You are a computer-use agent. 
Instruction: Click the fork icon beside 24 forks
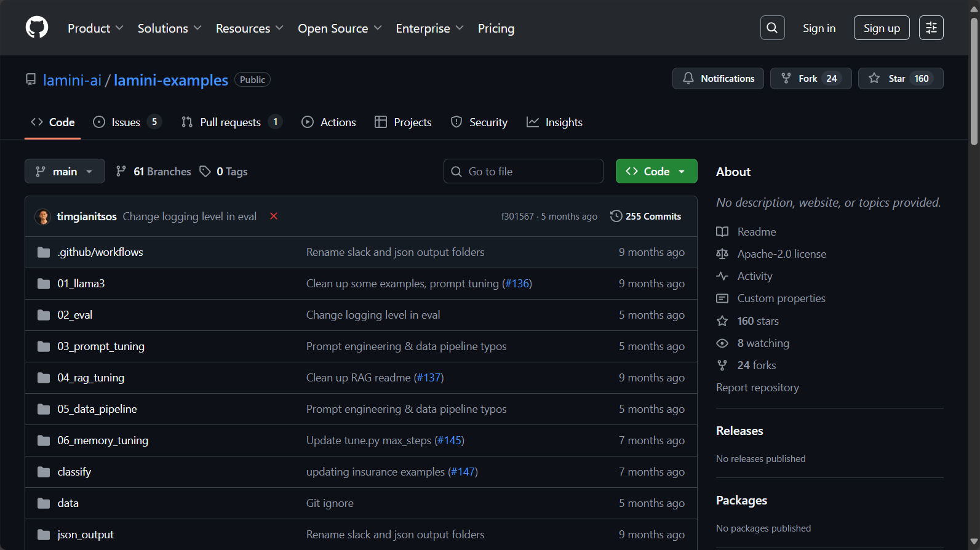point(722,365)
